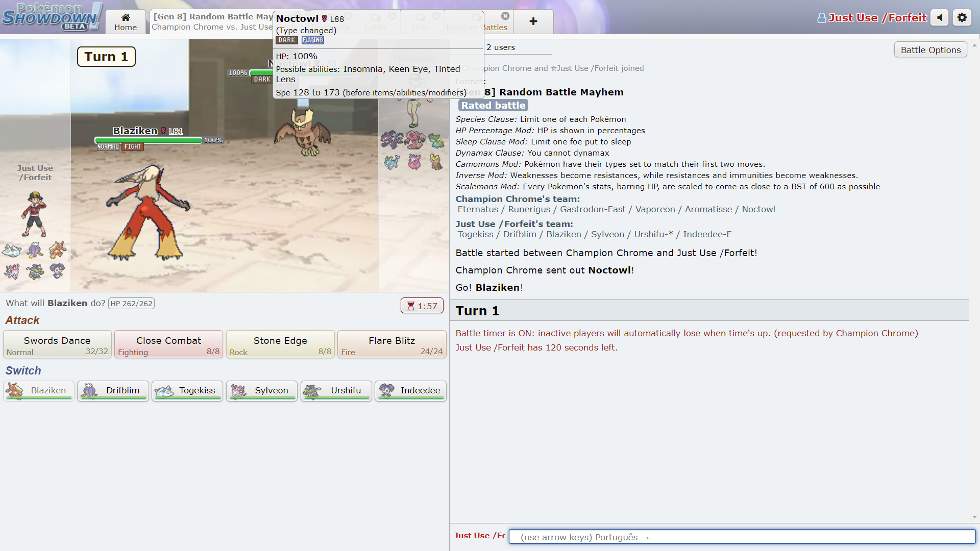Open Battle Options
Viewport: 980px width, 551px height.
pyautogui.click(x=930, y=49)
